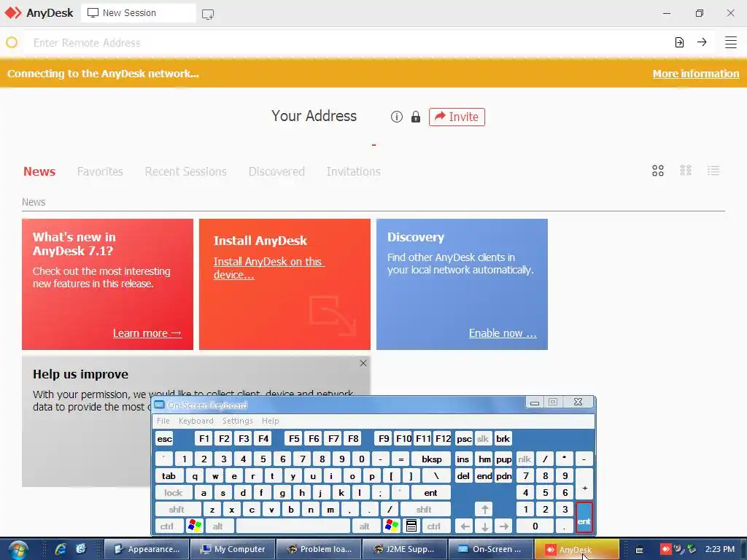This screenshot has width=747, height=560.
Task: Open the File menu of On-Screen Keyboard
Action: click(163, 421)
